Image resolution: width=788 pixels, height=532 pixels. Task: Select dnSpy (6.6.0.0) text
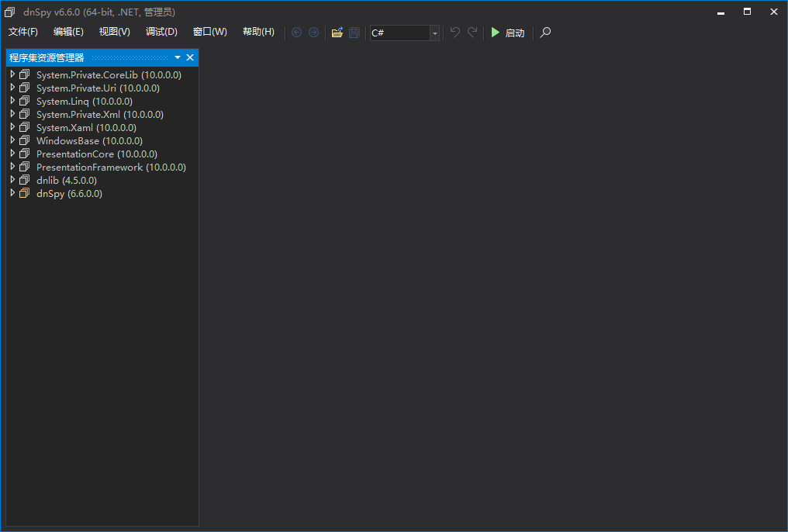69,193
